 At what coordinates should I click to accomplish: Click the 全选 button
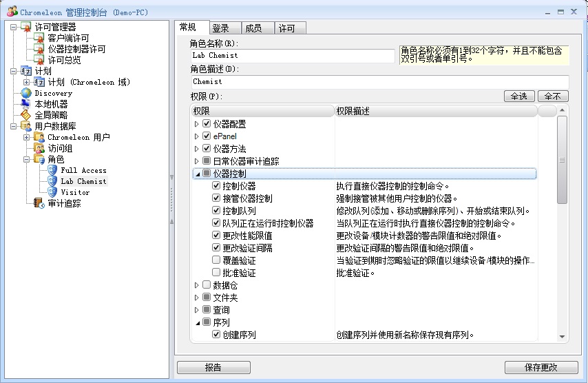pyautogui.click(x=520, y=96)
